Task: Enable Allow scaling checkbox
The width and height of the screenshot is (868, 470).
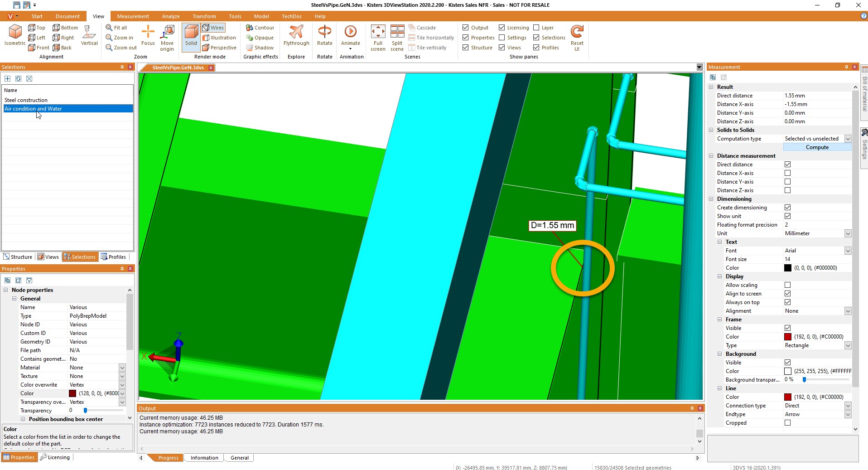Action: click(787, 285)
